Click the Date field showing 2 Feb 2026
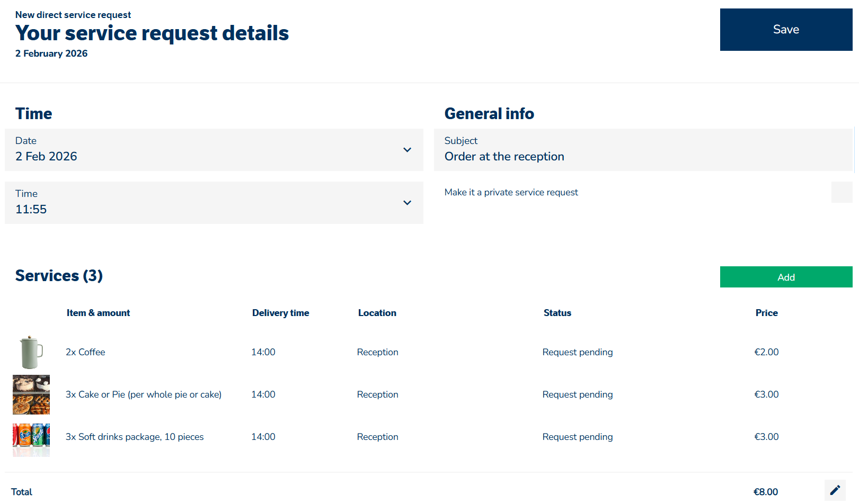This screenshot has width=859, height=504. point(201,150)
